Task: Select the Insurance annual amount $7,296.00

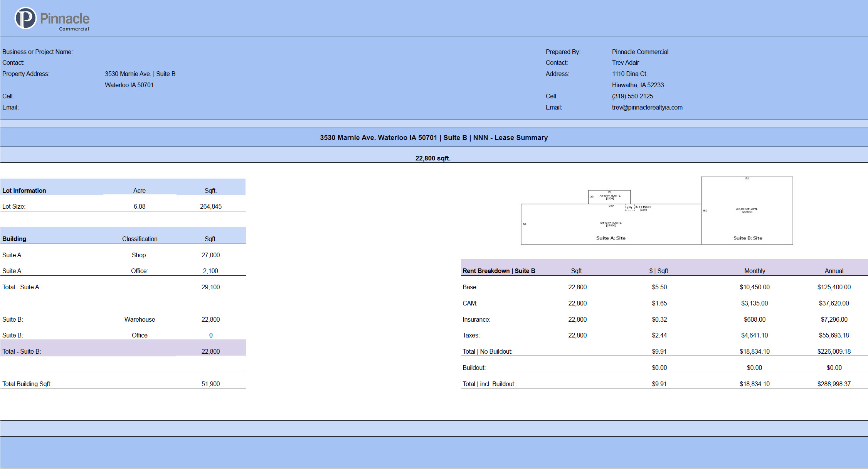Action: (x=834, y=319)
